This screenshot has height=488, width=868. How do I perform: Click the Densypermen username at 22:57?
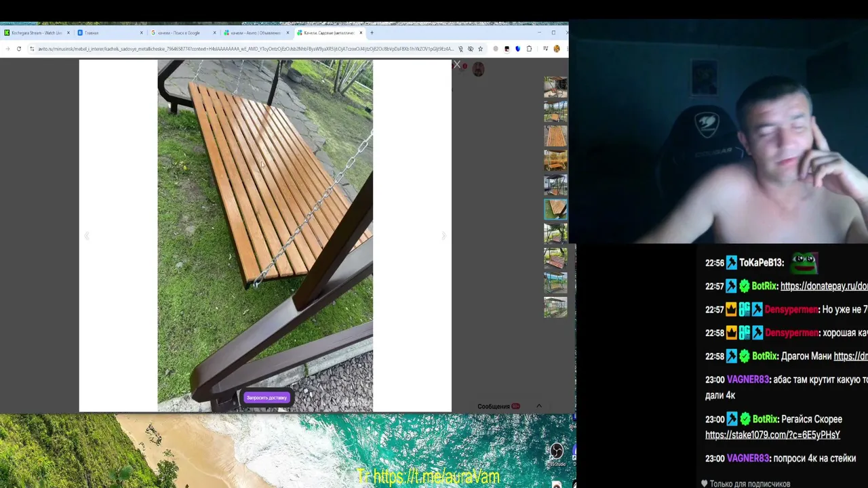tap(791, 310)
